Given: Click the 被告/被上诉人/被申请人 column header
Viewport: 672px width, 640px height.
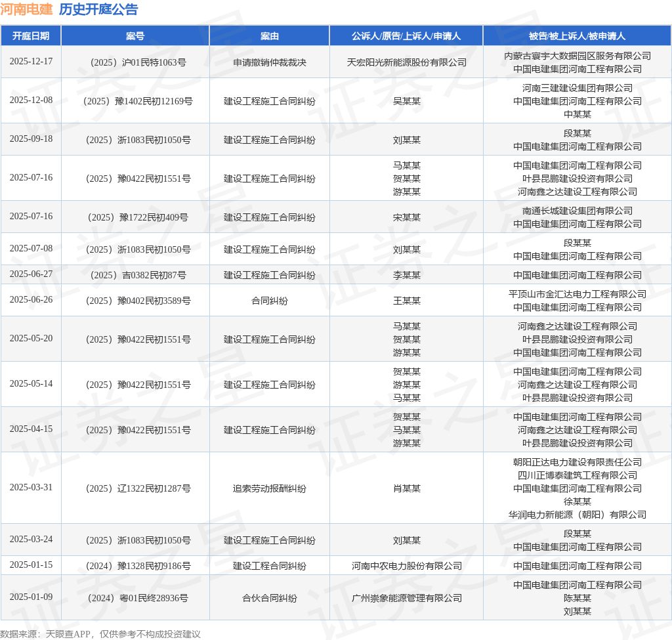Looking at the screenshot, I should point(577,36).
